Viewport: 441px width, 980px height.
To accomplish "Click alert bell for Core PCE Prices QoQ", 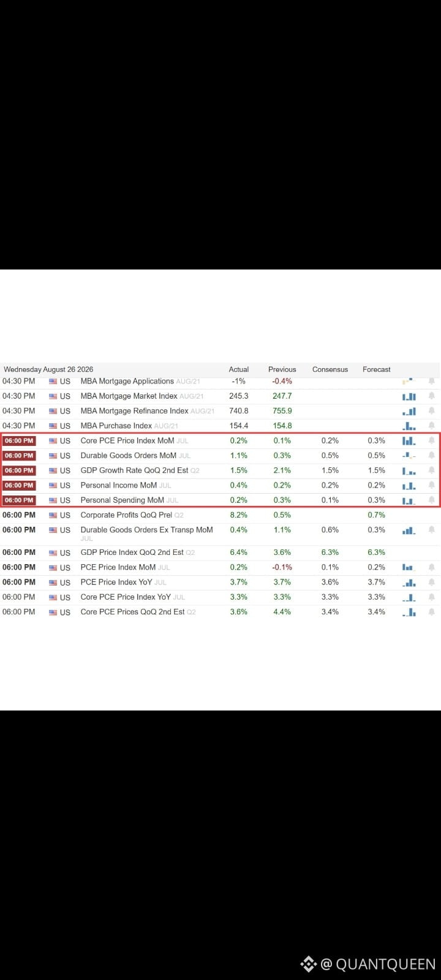I will point(432,612).
